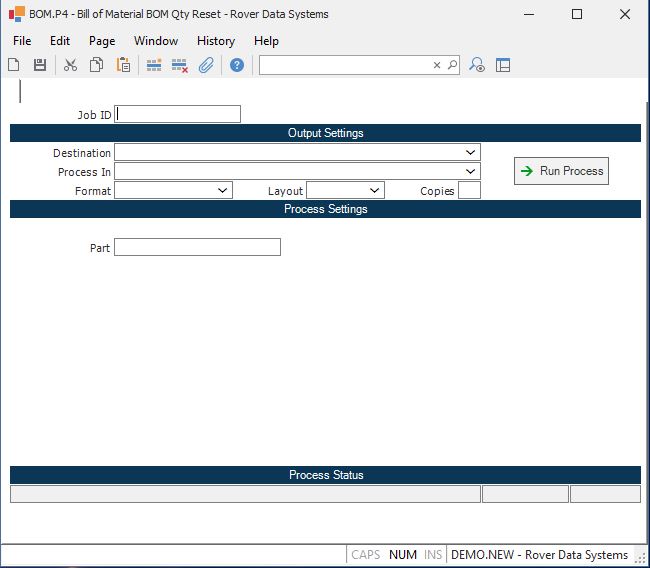Clear the toolbar search box with X

[x=436, y=65]
